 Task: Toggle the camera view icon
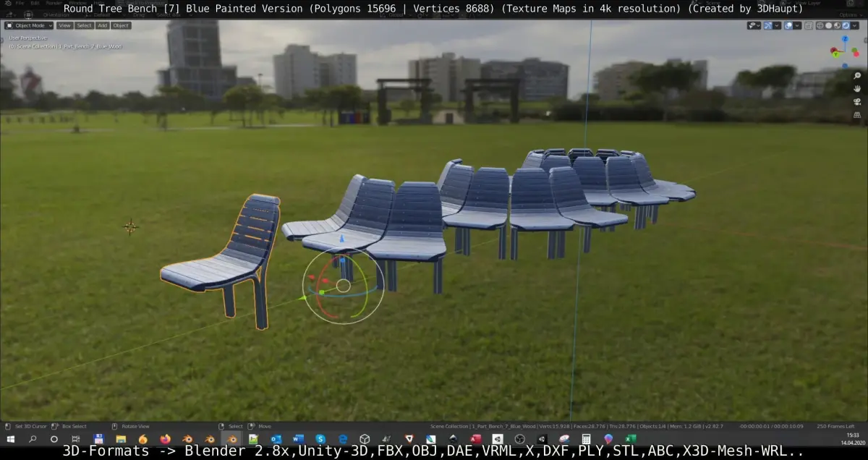(857, 102)
